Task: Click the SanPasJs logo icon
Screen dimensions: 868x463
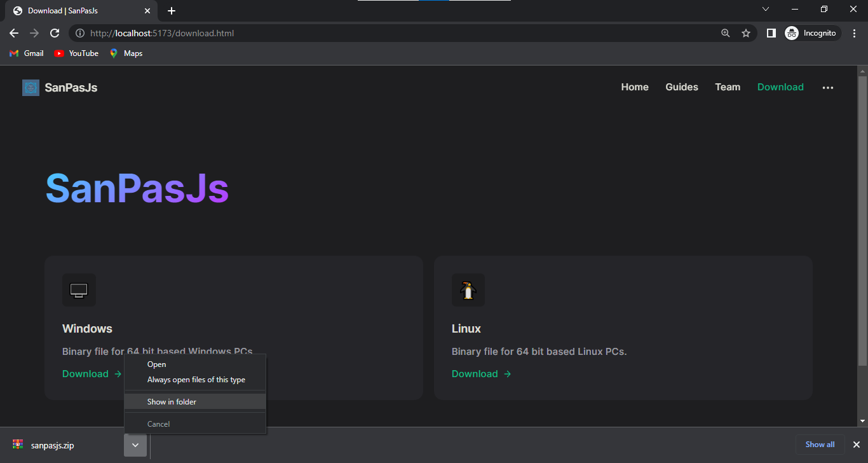Action: click(x=31, y=88)
